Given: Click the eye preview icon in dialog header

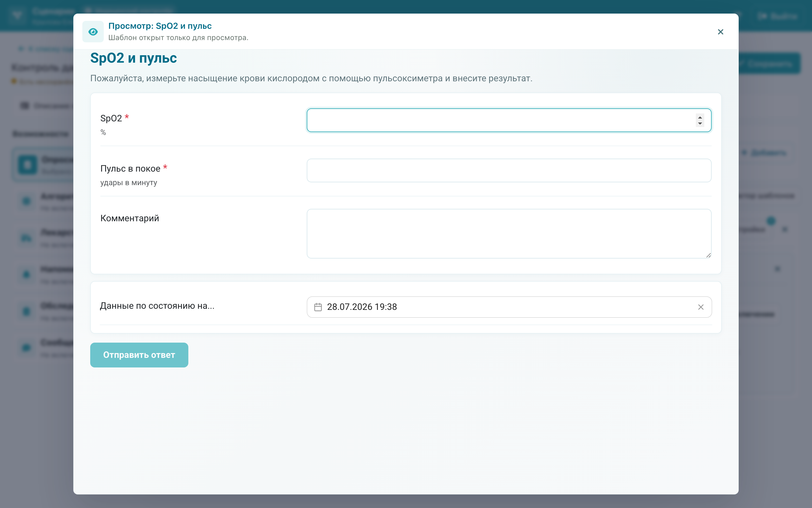Looking at the screenshot, I should coord(93,32).
